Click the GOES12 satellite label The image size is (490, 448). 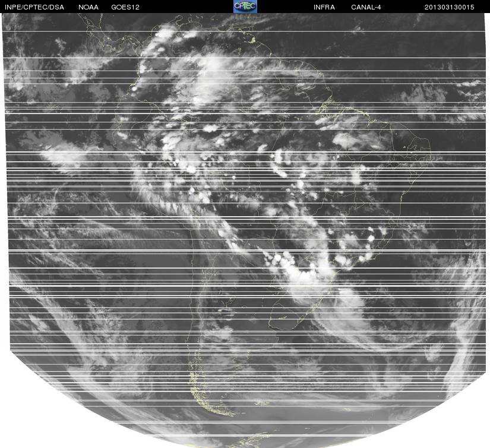125,7
